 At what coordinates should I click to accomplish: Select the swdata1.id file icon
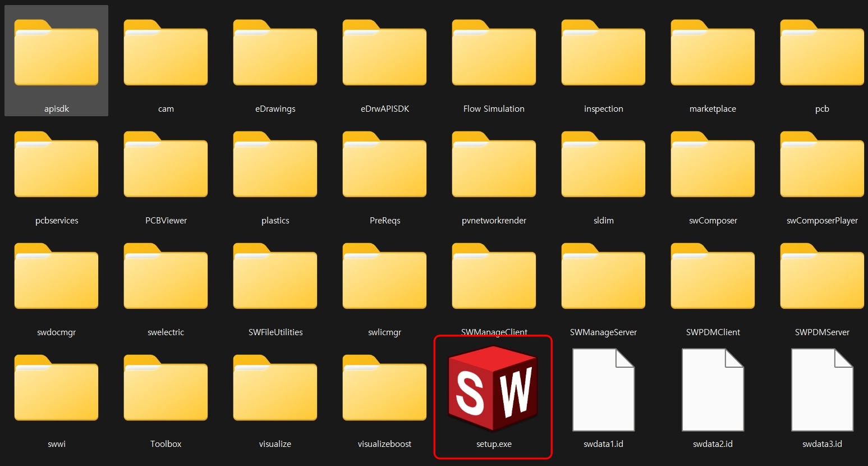point(603,390)
